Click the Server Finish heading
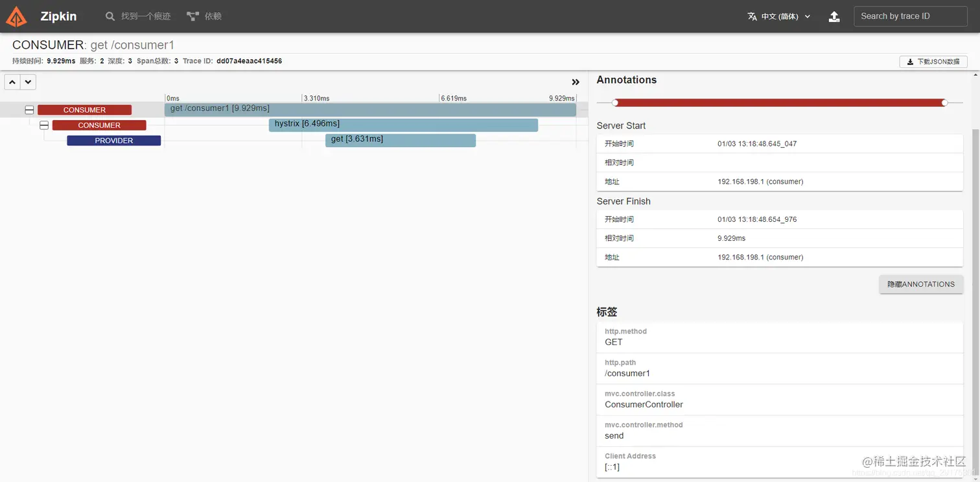Viewport: 980px width, 482px height. [x=624, y=201]
